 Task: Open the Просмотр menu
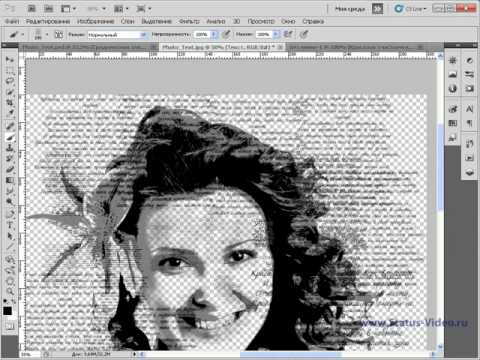[261, 21]
